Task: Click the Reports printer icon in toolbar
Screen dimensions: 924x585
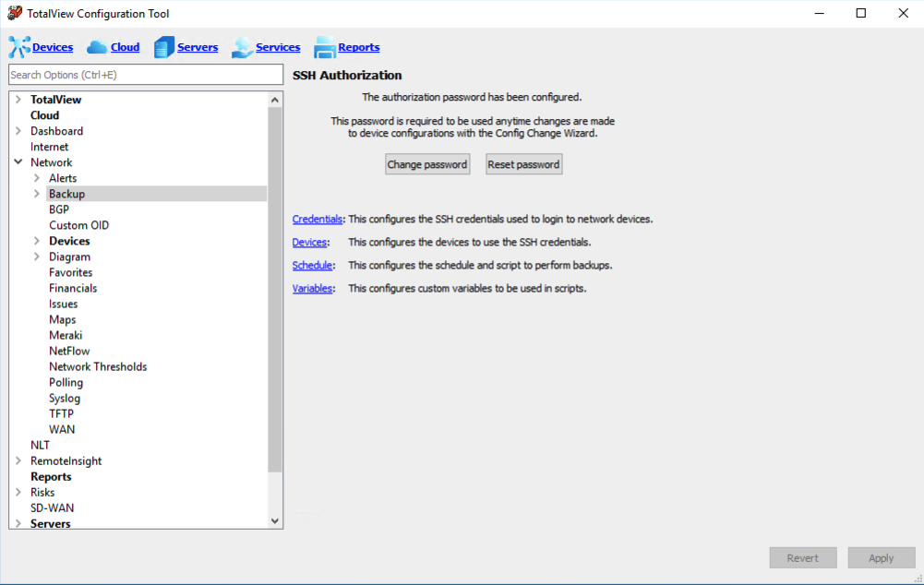Action: 325,47
